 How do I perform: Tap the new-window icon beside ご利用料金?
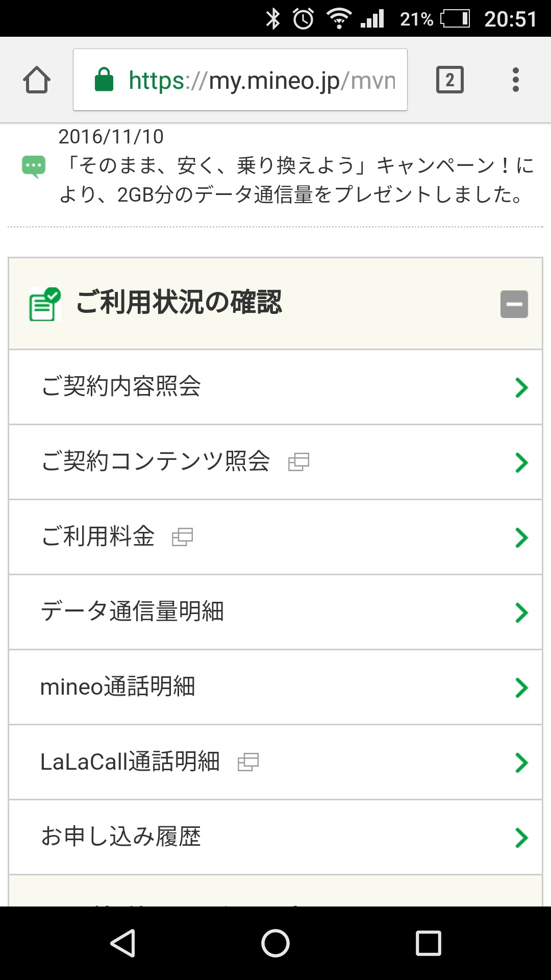182,537
